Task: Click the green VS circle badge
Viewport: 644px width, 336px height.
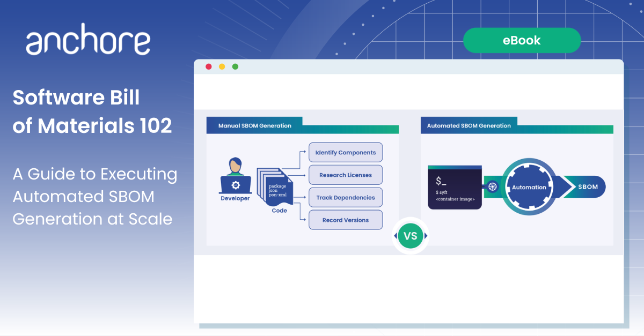Action: pyautogui.click(x=411, y=236)
